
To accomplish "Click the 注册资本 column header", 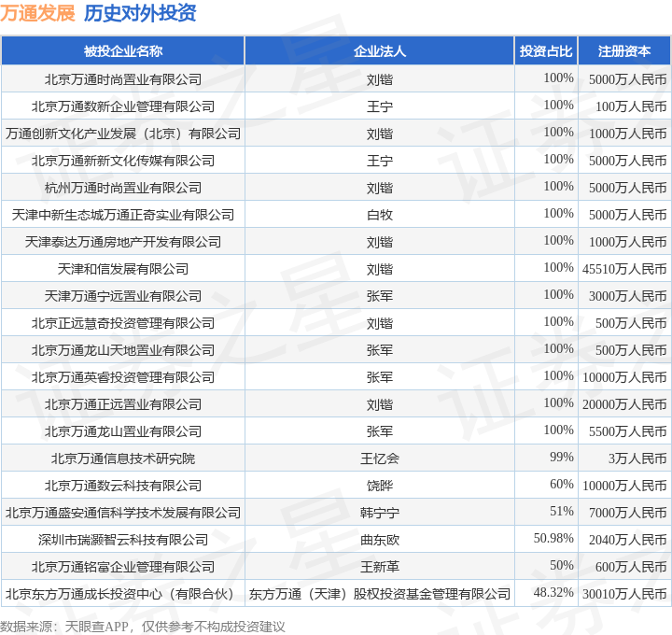I will pos(624,51).
